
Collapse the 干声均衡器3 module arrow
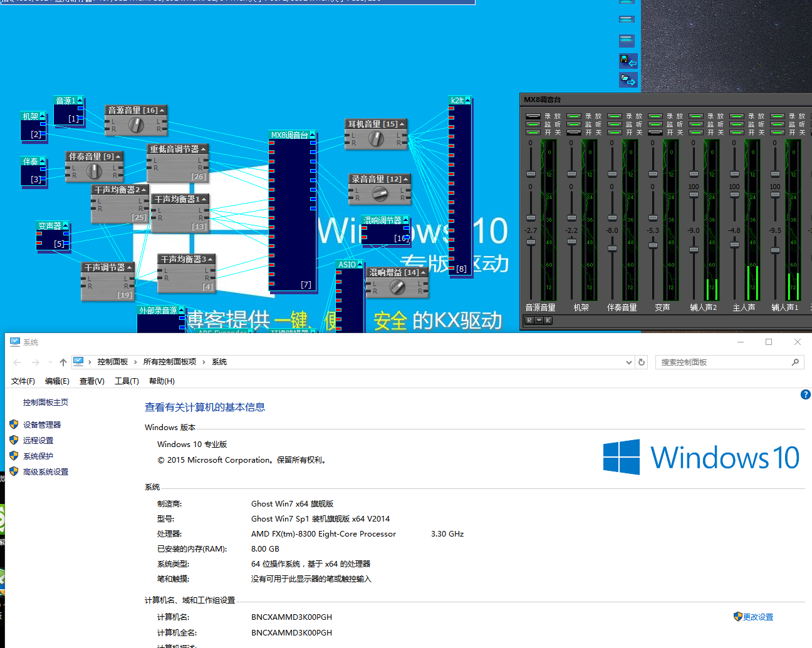[210, 259]
